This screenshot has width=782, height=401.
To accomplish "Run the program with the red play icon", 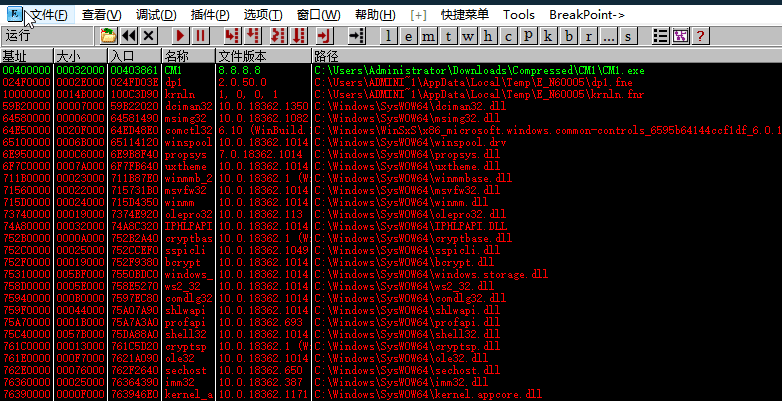I will coord(181,36).
